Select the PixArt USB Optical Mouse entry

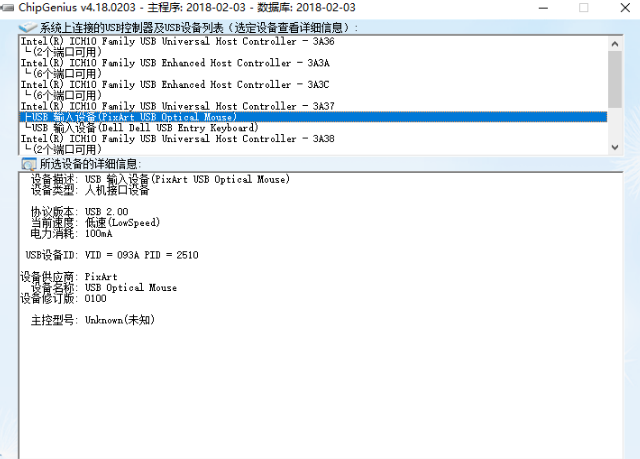coord(313,117)
